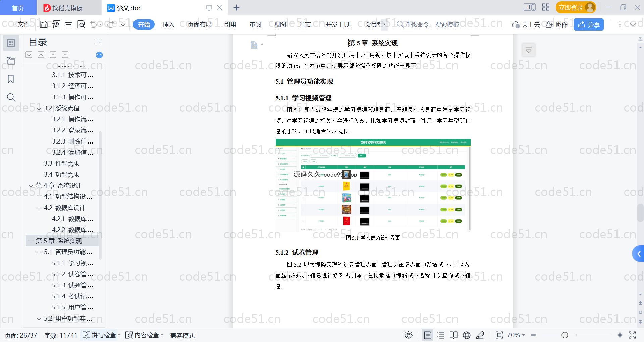Image resolution: width=644 pixels, height=342 pixels.
Task: Click the fit page zoom icon
Action: pyautogui.click(x=499, y=335)
